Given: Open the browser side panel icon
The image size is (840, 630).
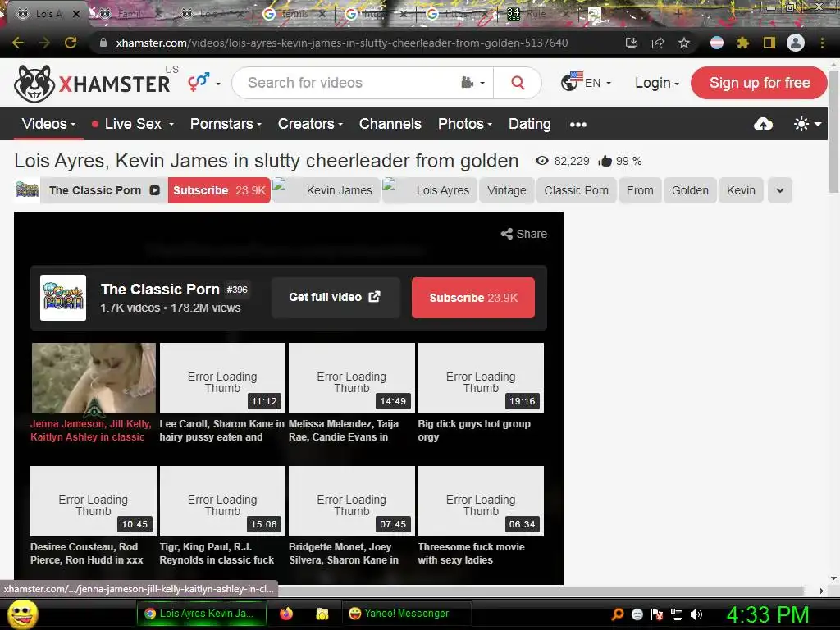Looking at the screenshot, I should [769, 43].
